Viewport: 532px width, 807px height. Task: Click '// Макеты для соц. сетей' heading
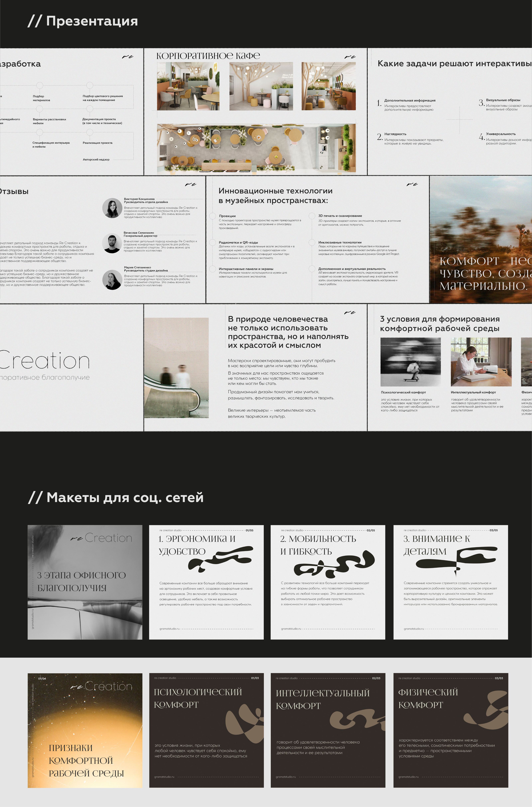coord(116,497)
